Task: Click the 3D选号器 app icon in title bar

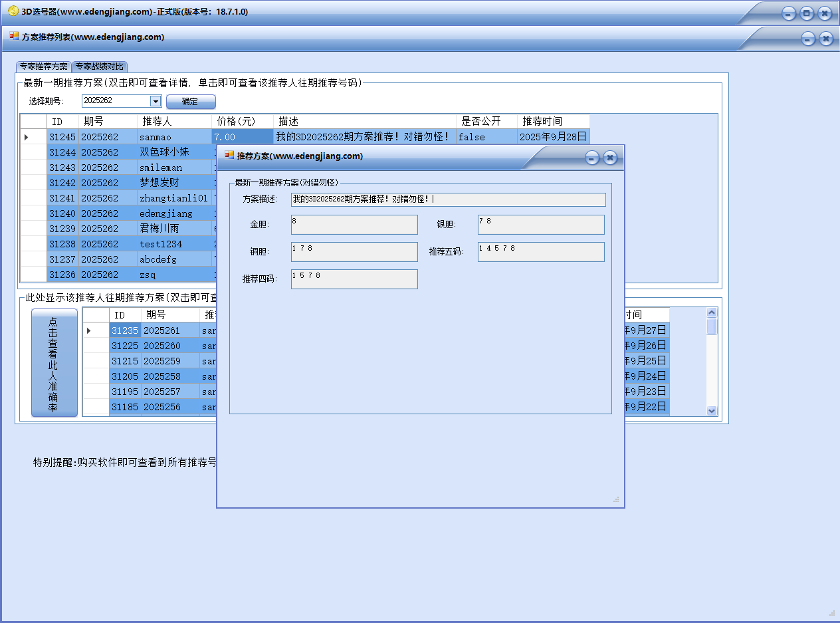Action: 13,11
